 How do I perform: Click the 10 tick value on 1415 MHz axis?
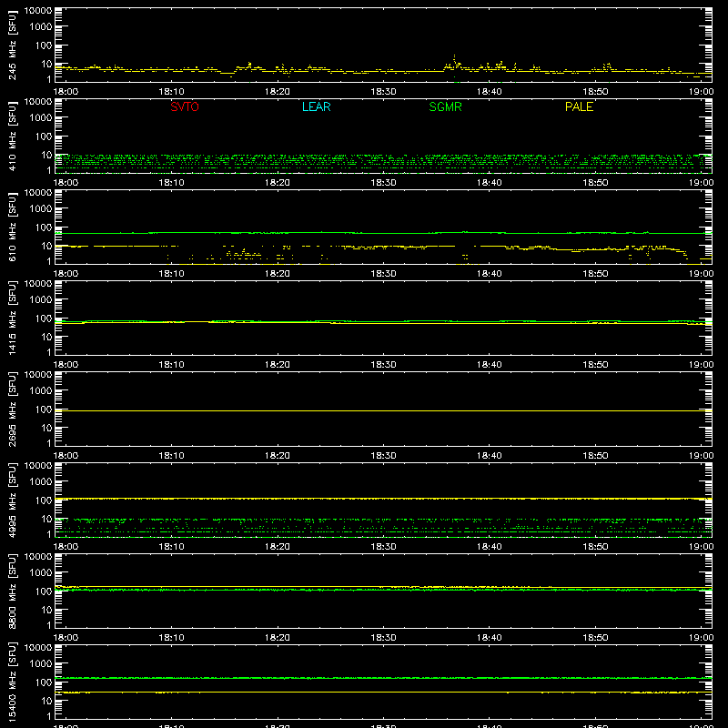(46, 337)
